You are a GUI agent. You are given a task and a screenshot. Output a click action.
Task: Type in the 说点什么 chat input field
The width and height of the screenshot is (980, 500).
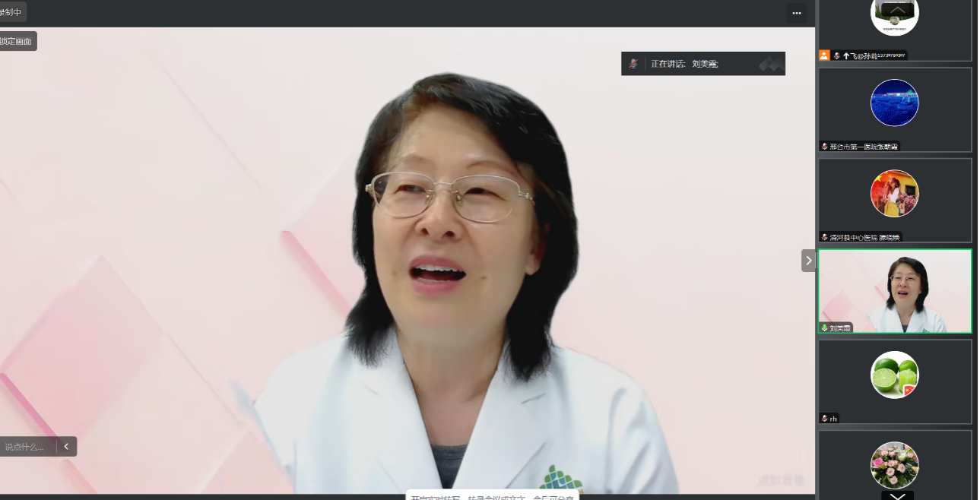click(26, 447)
